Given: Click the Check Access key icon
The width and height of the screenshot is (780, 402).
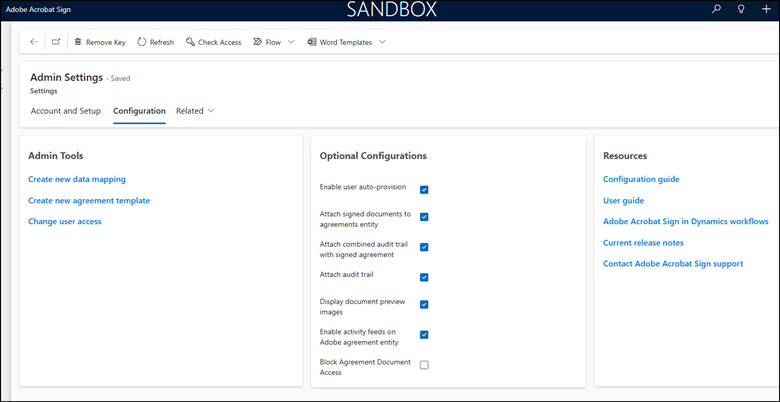Looking at the screenshot, I should (x=190, y=42).
